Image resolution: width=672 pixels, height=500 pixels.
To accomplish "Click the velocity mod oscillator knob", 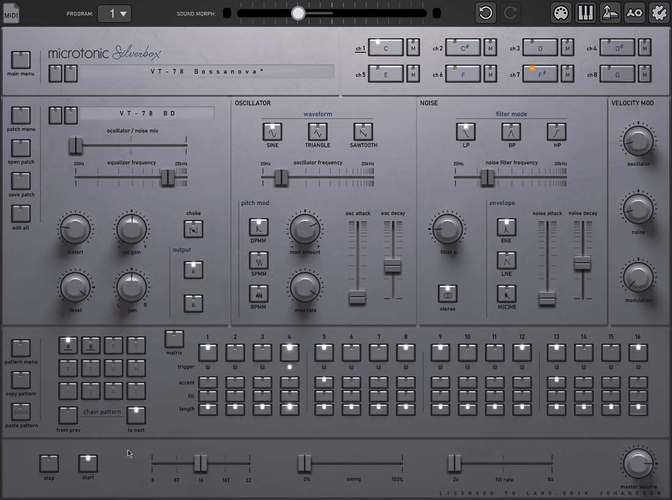I will tap(638, 141).
